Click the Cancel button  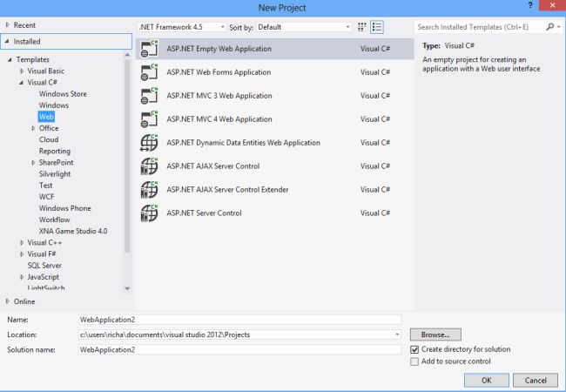(x=536, y=380)
